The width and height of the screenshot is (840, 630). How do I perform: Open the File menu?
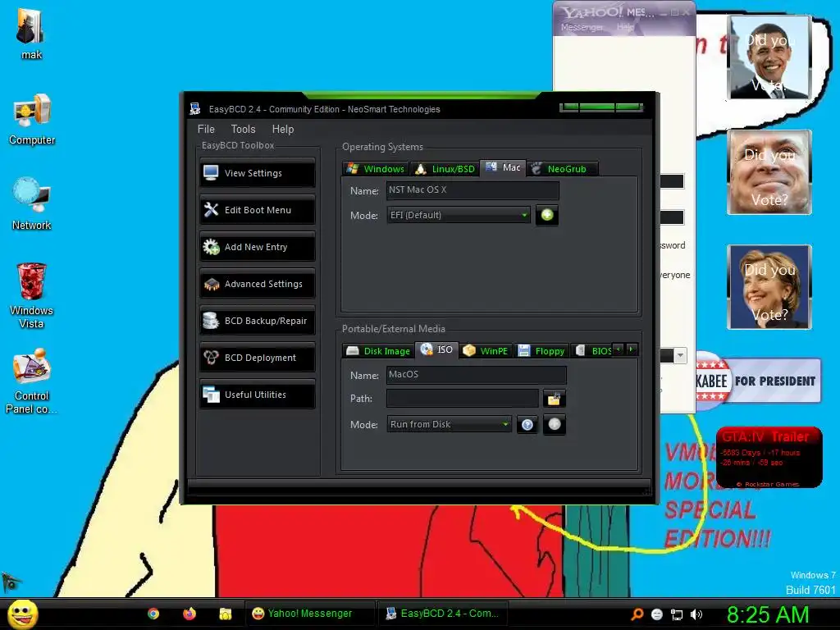[x=206, y=129]
